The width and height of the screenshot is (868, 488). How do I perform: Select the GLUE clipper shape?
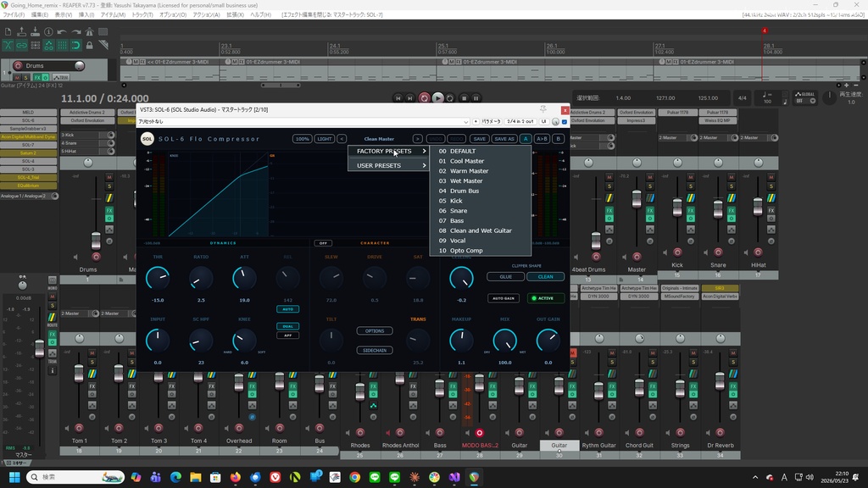tap(506, 277)
